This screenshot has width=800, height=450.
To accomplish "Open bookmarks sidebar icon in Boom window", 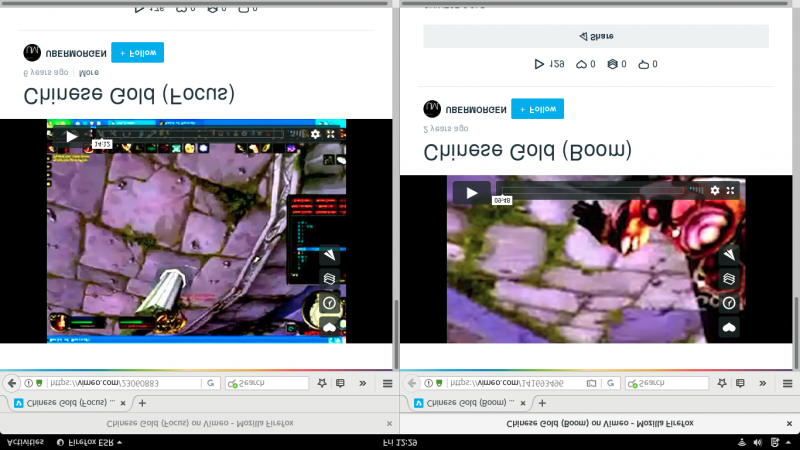I will (x=740, y=383).
